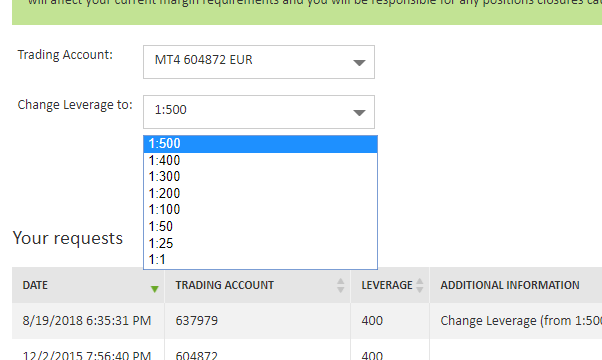602x360 pixels.
Task: Open the Trading Account dropdown
Action: point(259,62)
